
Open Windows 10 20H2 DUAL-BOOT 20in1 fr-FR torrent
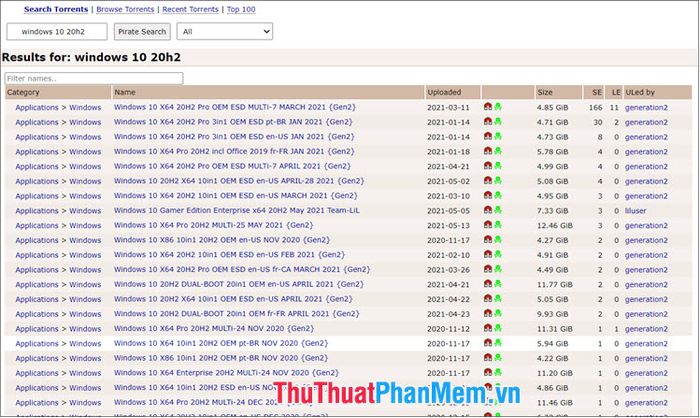pos(237,314)
